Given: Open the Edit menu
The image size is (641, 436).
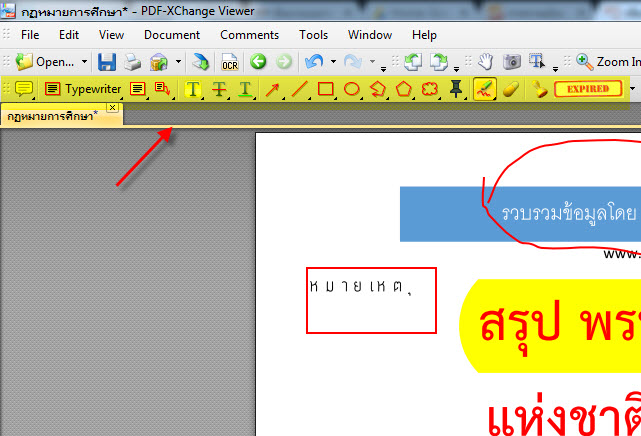Looking at the screenshot, I should click(x=69, y=35).
